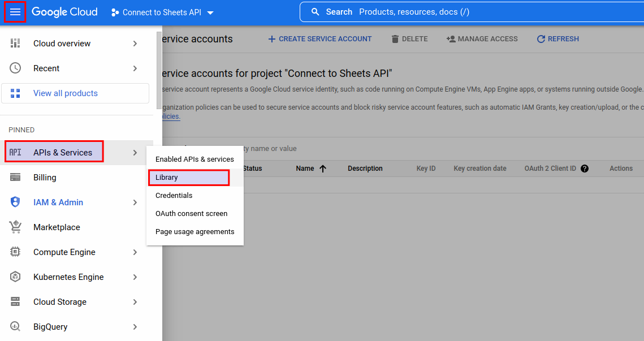The height and width of the screenshot is (341, 644).
Task: Click the REFRESH button
Action: [557, 38]
